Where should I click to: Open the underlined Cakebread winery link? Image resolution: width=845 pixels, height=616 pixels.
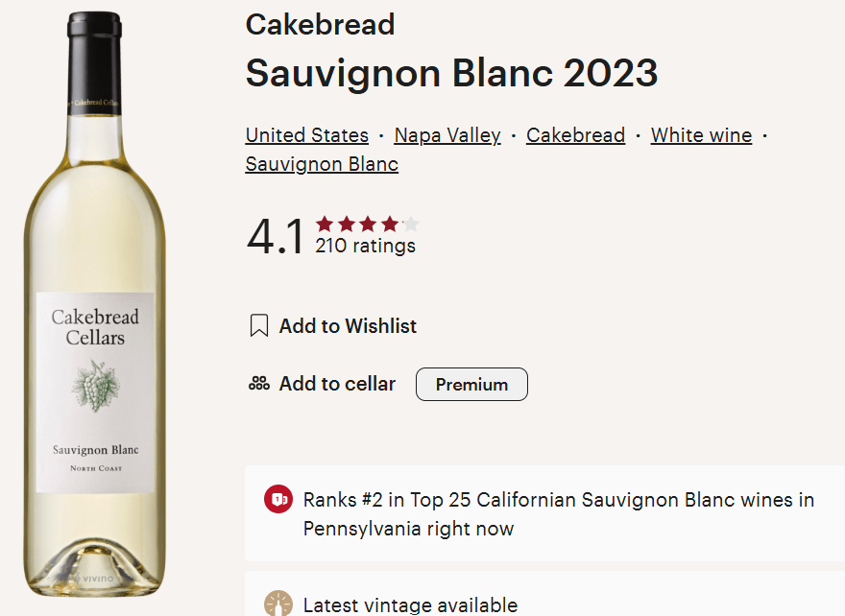click(575, 135)
